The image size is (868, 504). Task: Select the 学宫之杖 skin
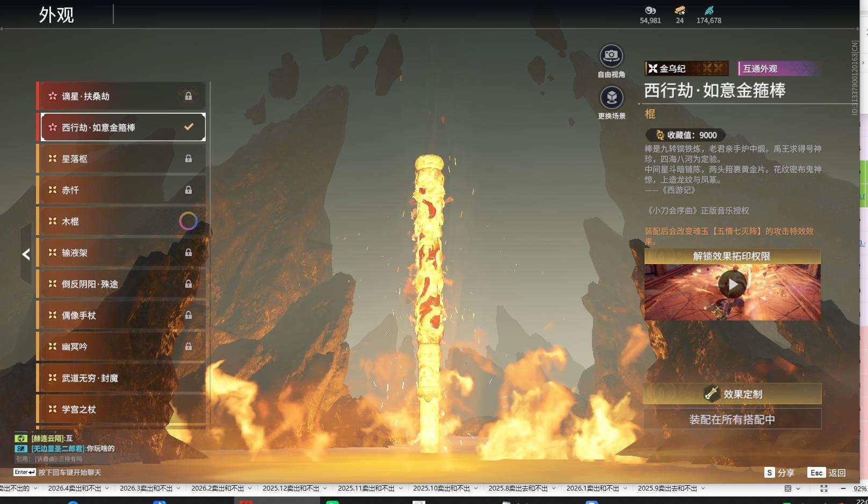(x=121, y=409)
